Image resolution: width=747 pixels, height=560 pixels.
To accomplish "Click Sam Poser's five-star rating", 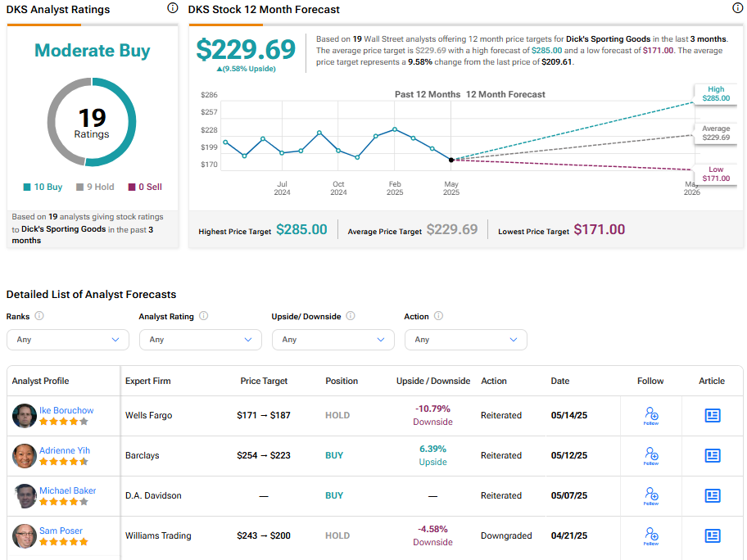I will point(64,541).
